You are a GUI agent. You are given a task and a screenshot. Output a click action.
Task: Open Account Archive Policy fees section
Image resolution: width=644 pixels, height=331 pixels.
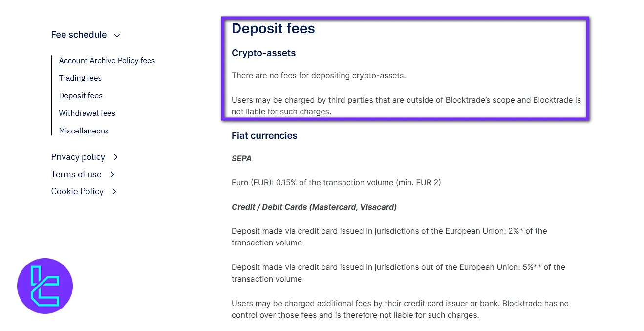(107, 61)
